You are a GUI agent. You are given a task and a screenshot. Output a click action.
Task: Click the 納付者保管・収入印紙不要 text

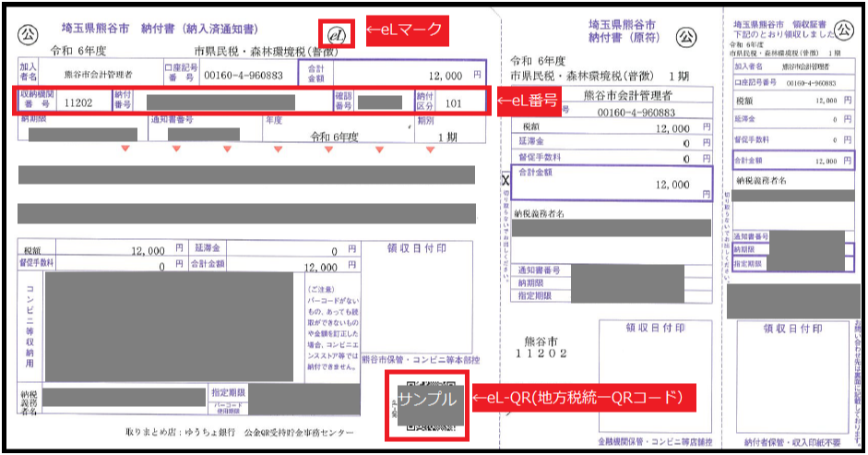coord(792,442)
